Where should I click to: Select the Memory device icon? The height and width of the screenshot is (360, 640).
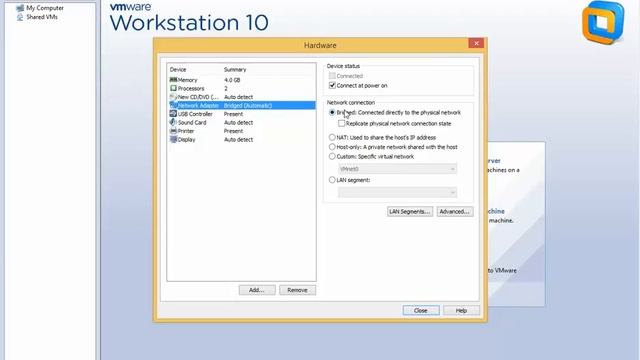pyautogui.click(x=173, y=80)
